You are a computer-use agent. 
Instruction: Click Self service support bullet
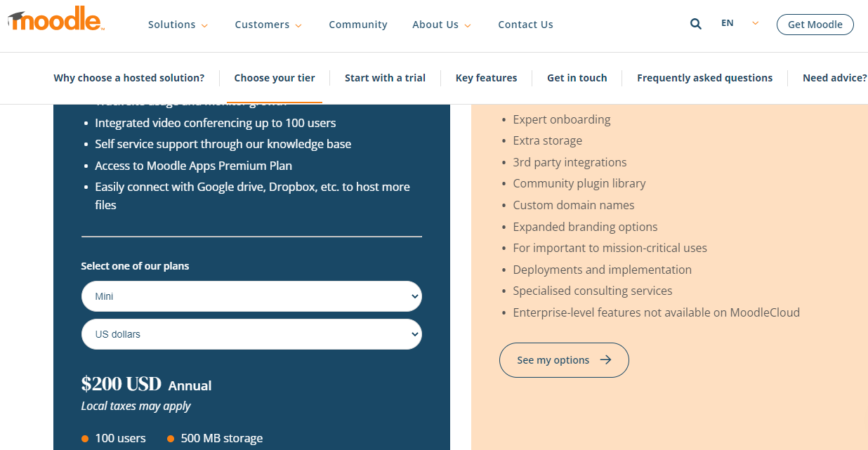coord(223,144)
